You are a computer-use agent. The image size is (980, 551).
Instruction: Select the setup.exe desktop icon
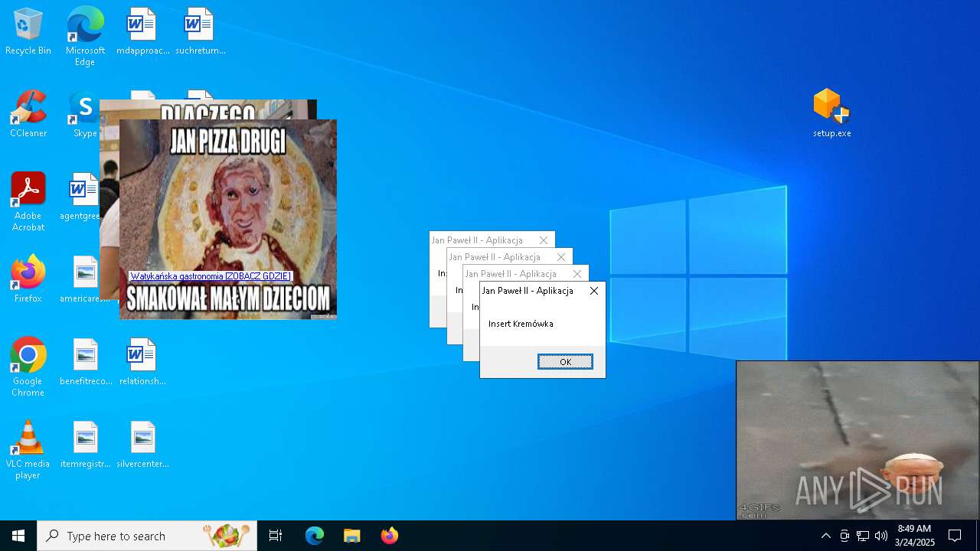[x=831, y=113]
